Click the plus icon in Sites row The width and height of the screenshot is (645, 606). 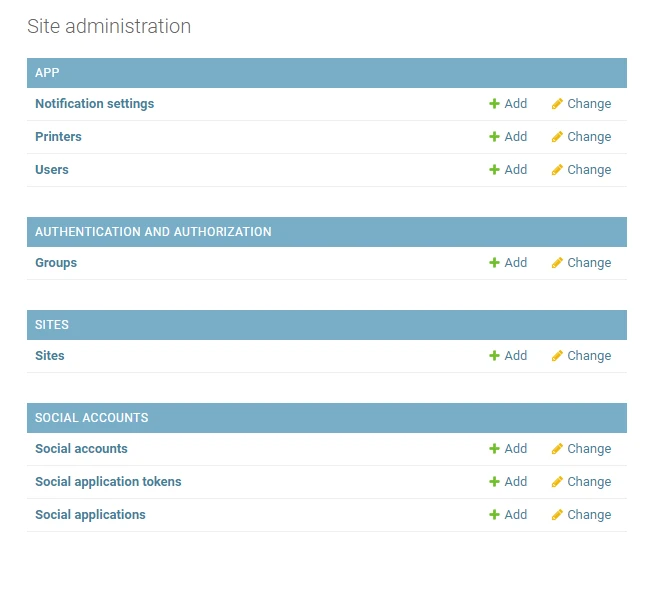click(494, 356)
